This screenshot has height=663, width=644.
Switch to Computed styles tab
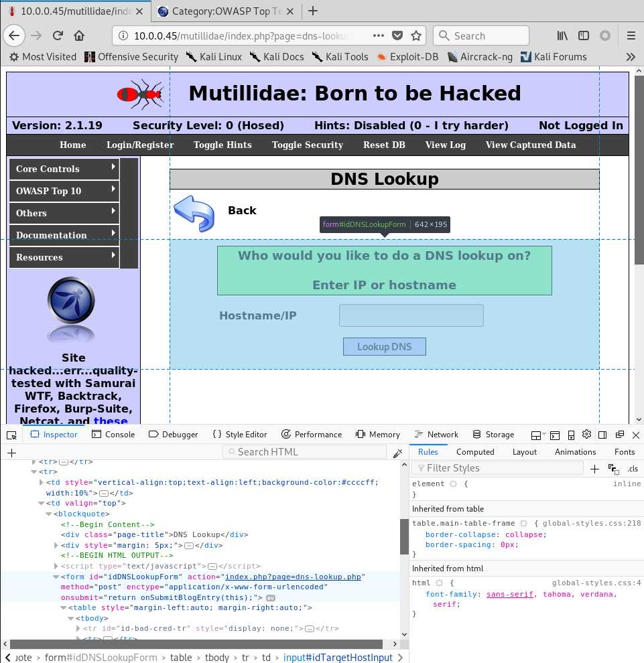[475, 451]
